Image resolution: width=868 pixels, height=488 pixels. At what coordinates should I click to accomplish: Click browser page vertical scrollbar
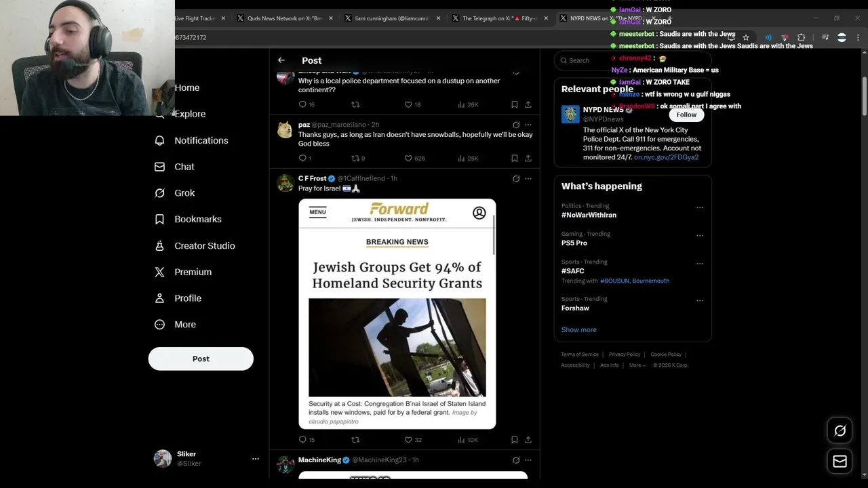click(864, 95)
